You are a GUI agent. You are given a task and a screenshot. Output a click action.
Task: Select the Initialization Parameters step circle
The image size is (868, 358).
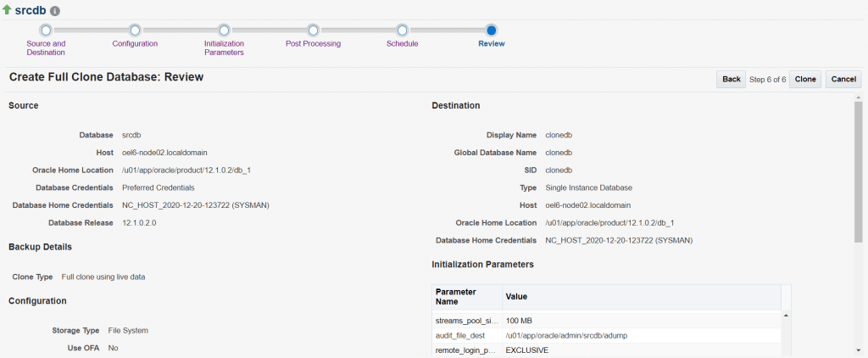(x=224, y=31)
